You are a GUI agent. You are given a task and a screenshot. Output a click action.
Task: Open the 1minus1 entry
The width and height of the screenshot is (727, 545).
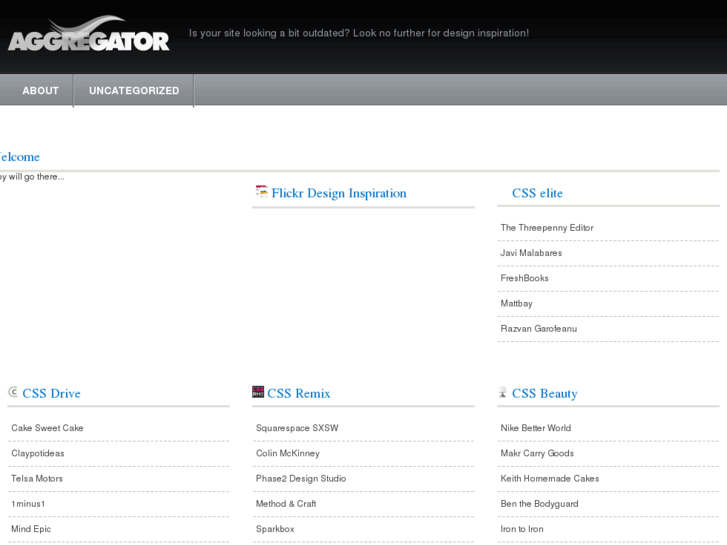pos(28,504)
